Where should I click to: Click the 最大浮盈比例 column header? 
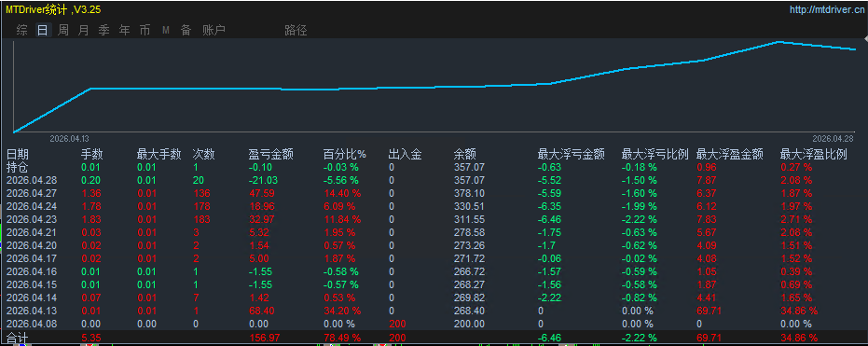coord(814,155)
